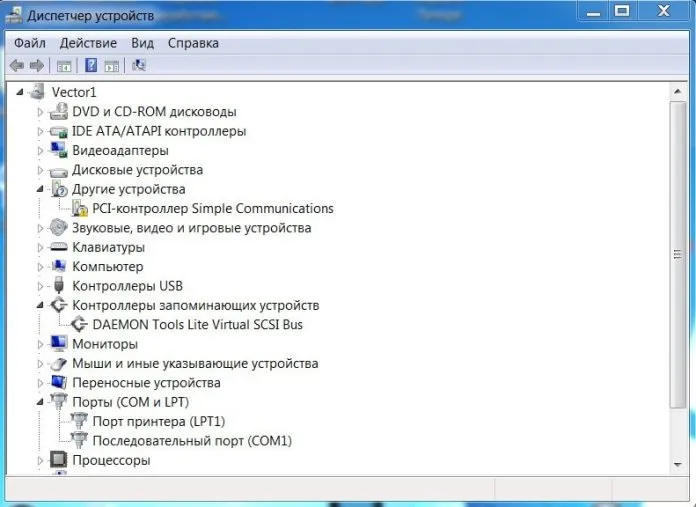
Task: Click the show/hide console tree toolbar icon
Action: [x=64, y=66]
